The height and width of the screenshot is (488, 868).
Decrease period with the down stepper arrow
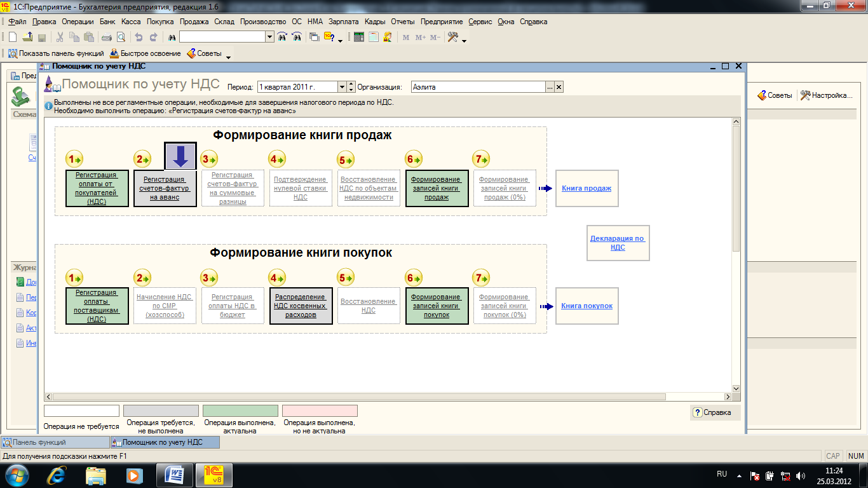tap(351, 90)
